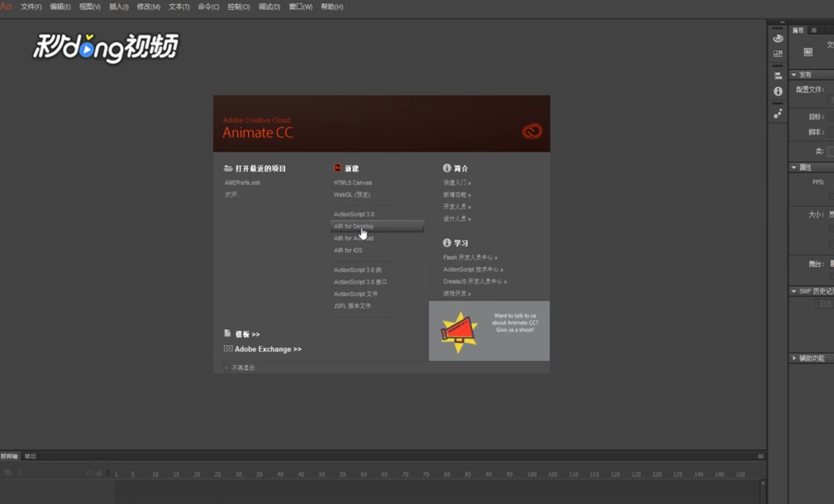This screenshot has width=834, height=504.
Task: Open the 控制(O) menu
Action: click(239, 7)
